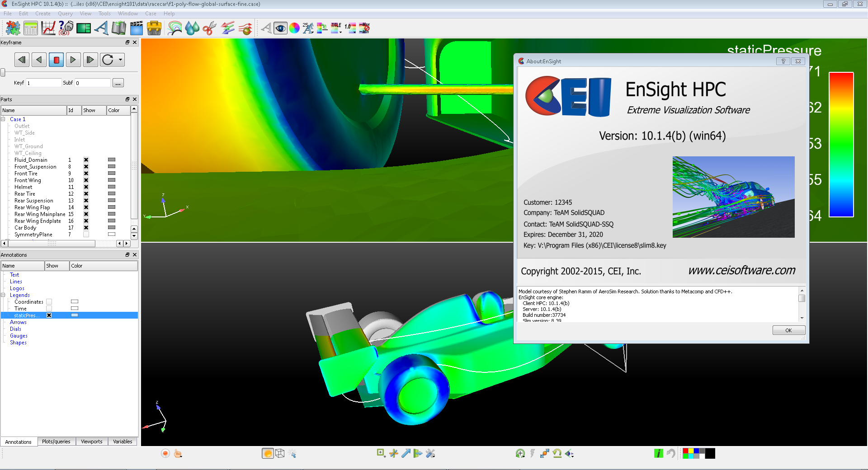
Task: Open the Query/Plotter graph icon
Action: click(x=48, y=28)
